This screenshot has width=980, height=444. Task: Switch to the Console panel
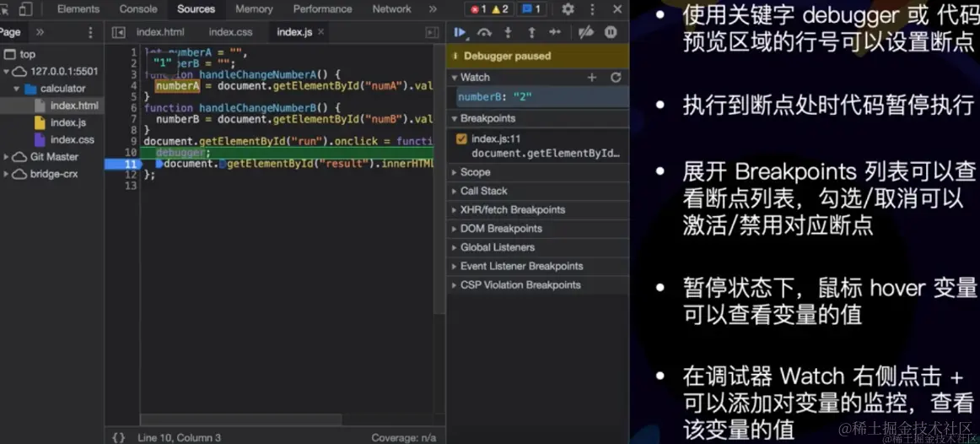pyautogui.click(x=138, y=9)
